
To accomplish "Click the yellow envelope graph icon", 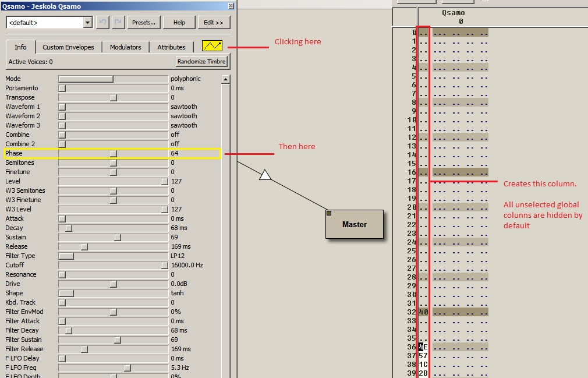I will tap(212, 45).
